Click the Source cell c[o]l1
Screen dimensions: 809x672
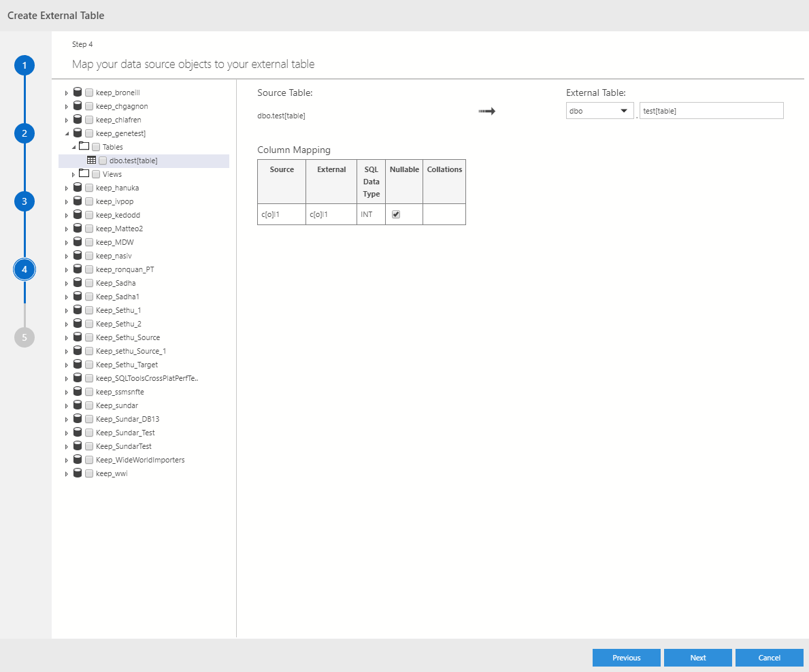282,214
